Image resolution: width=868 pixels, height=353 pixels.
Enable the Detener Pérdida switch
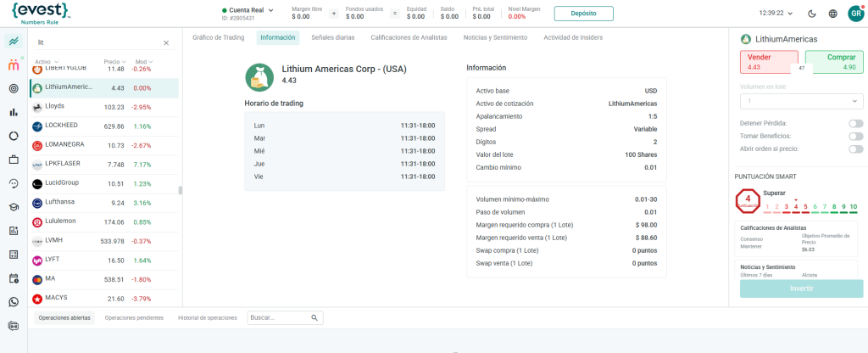[856, 124]
